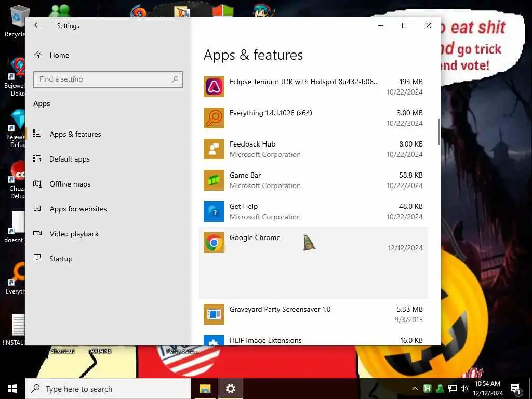Viewport: 532px width, 399px height.
Task: Click the Default apps sidebar icon
Action: 37,158
